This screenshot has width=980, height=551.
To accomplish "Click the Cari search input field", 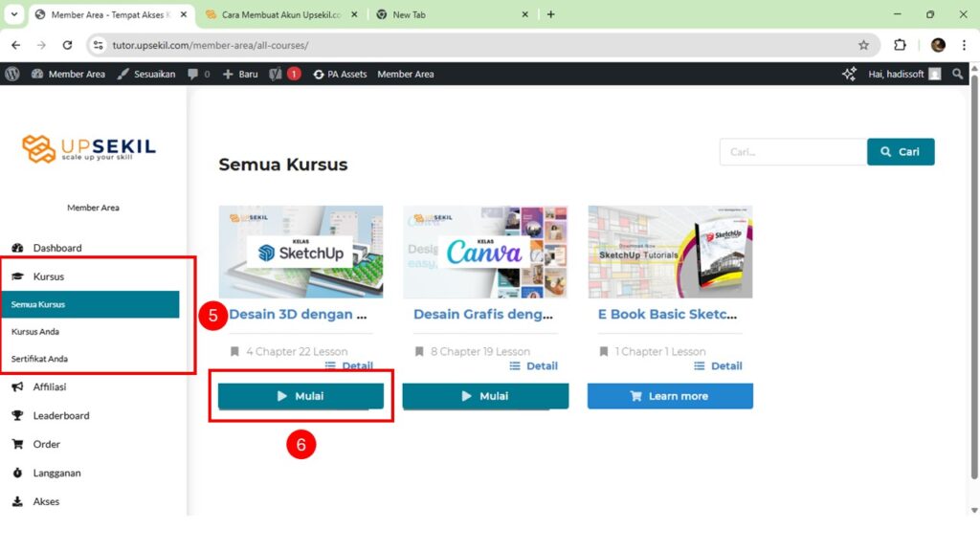I will (792, 152).
